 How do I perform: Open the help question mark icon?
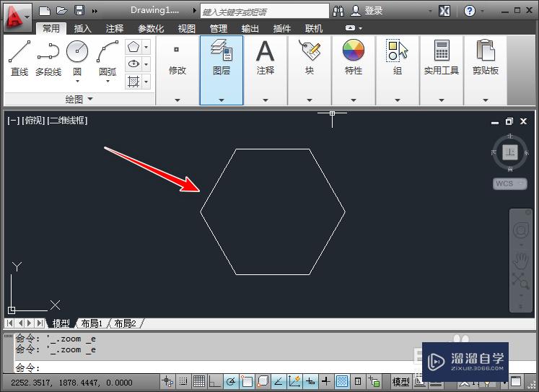(470, 11)
